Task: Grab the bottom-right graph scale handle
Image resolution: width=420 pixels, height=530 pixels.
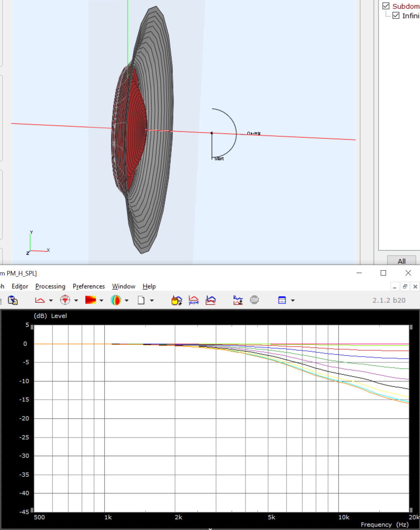Action: 411,510
